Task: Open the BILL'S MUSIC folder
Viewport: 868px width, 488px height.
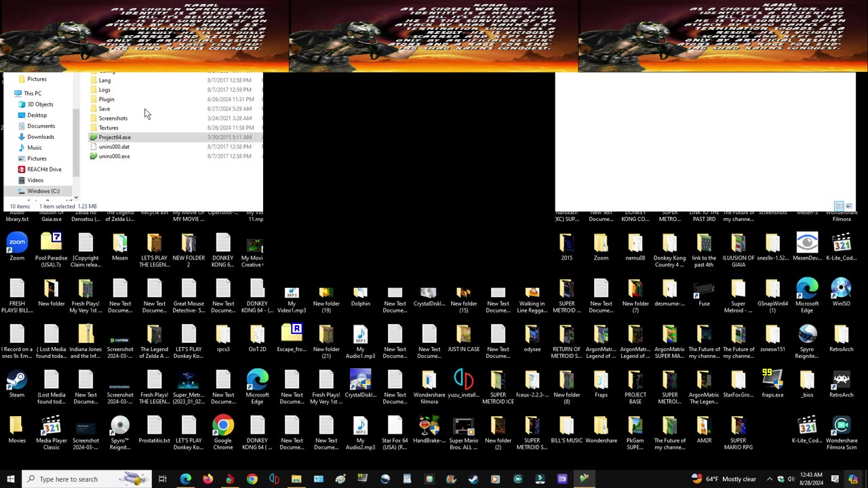Action: [x=566, y=430]
